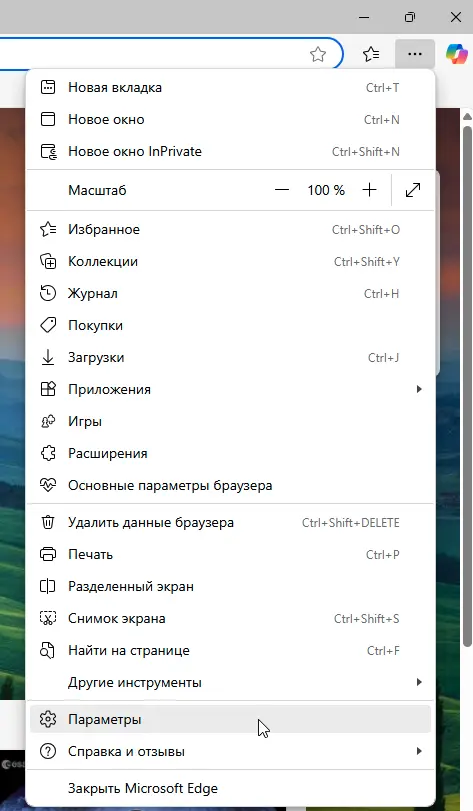
Task: Add page to favorites star in address bar
Action: (x=318, y=54)
